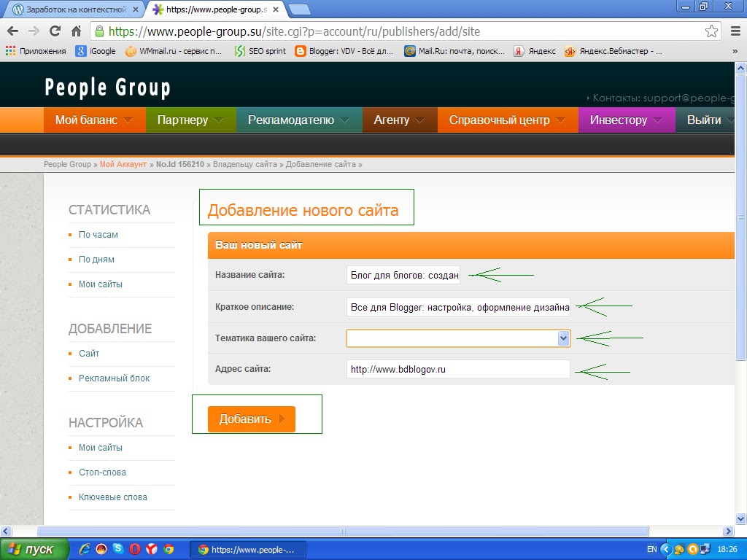Open the Blogger: VDV bookmark

[344, 51]
